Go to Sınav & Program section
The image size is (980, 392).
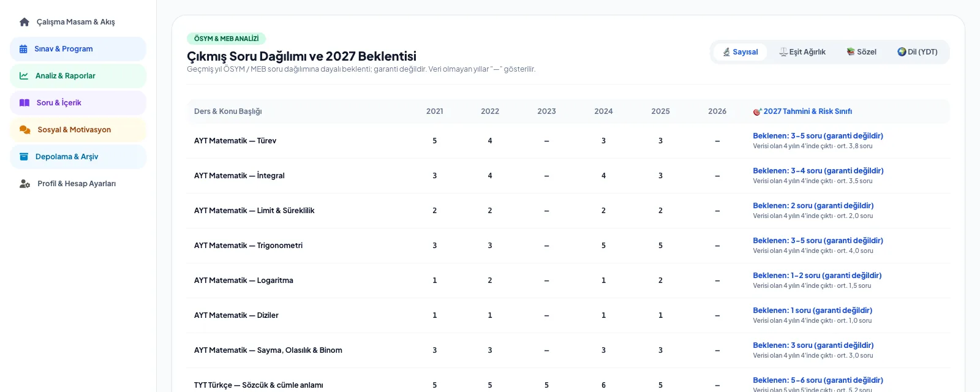pos(78,49)
